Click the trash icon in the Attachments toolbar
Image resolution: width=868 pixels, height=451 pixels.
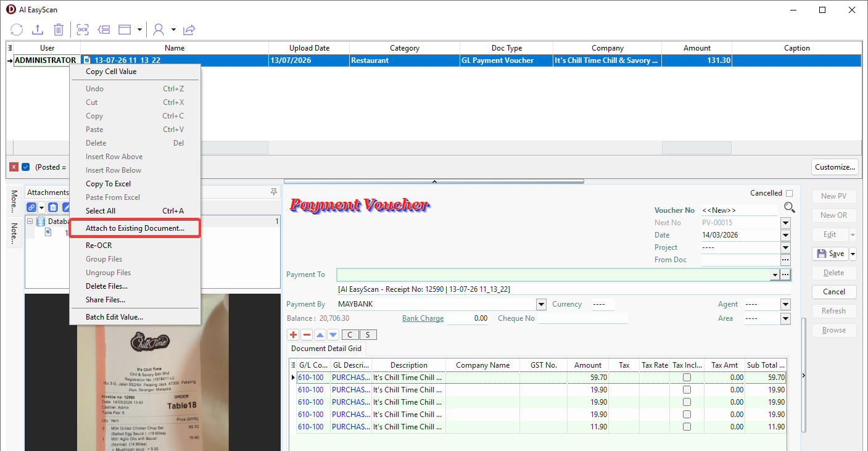53,208
